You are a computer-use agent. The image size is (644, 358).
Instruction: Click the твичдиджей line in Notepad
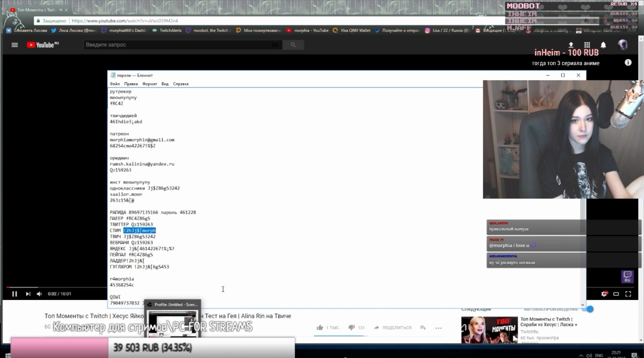coord(123,115)
